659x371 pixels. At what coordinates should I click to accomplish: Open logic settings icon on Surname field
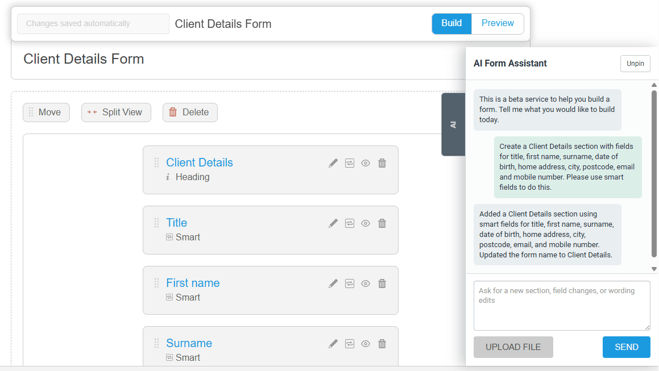pyautogui.click(x=349, y=344)
